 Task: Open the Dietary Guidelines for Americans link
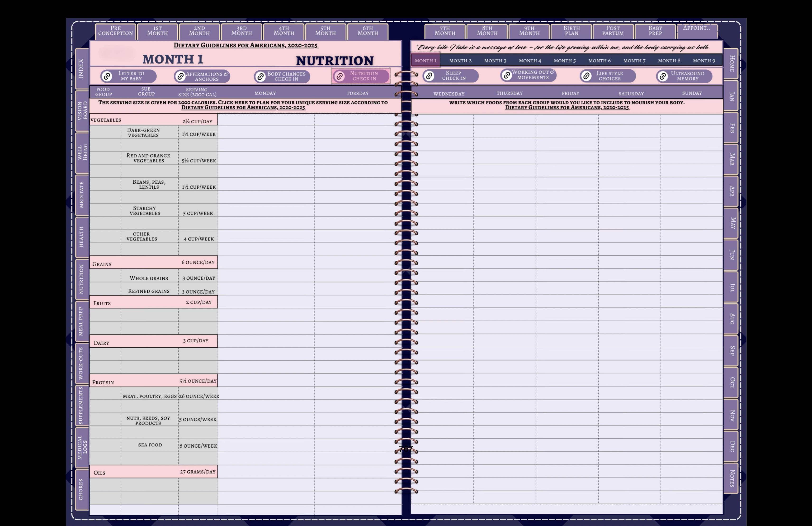point(245,45)
